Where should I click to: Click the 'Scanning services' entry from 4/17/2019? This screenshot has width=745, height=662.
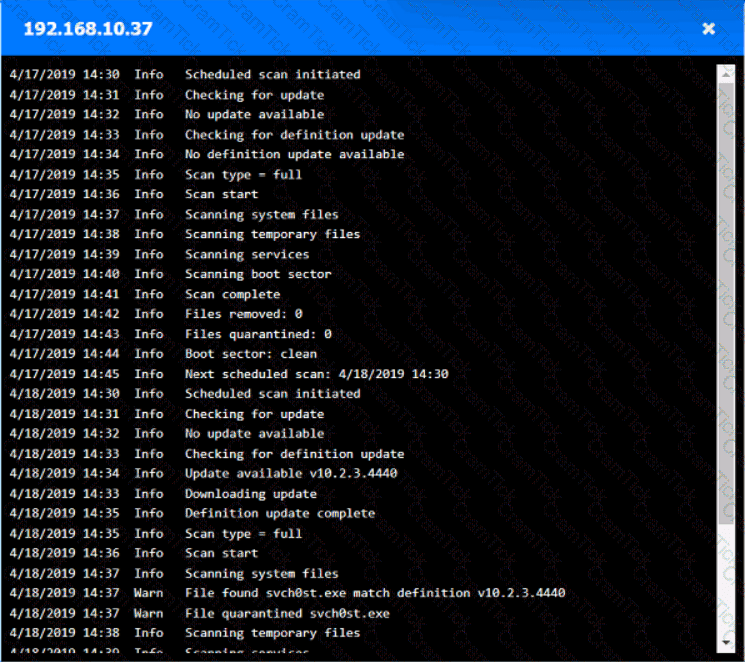[x=247, y=254]
